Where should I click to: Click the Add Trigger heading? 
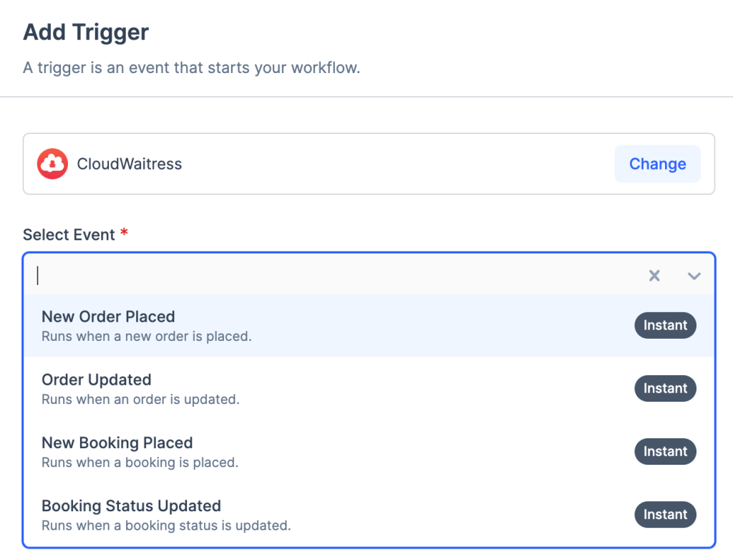86,32
